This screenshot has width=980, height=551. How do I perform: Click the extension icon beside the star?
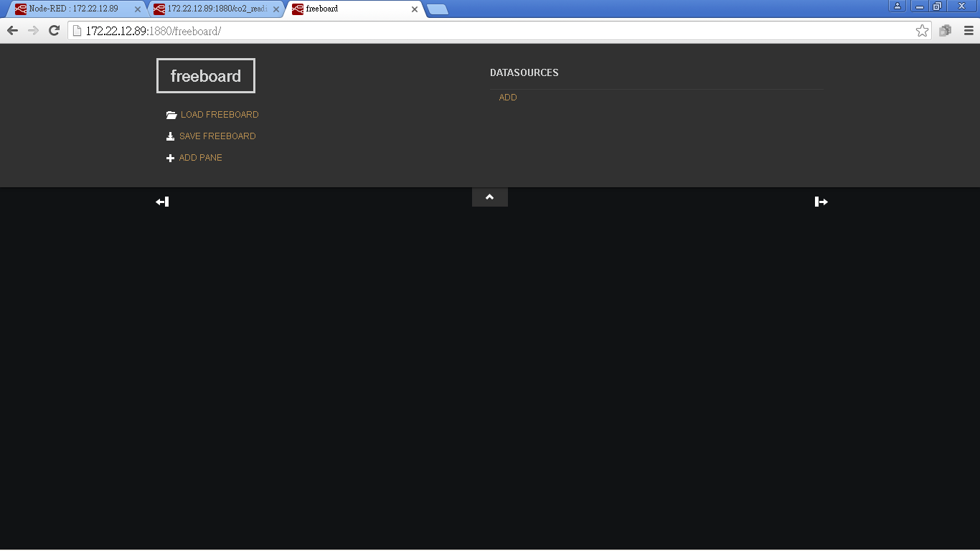[946, 31]
